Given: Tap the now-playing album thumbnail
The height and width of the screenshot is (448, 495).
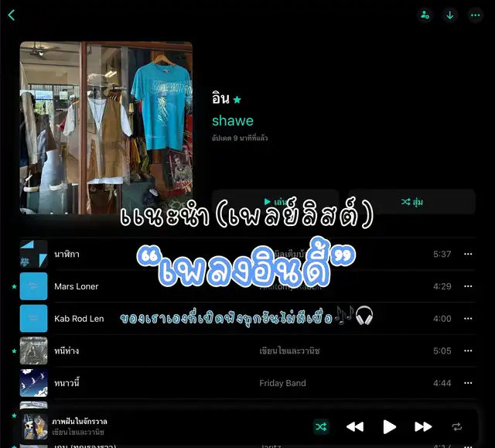Looking at the screenshot, I should tap(35, 426).
